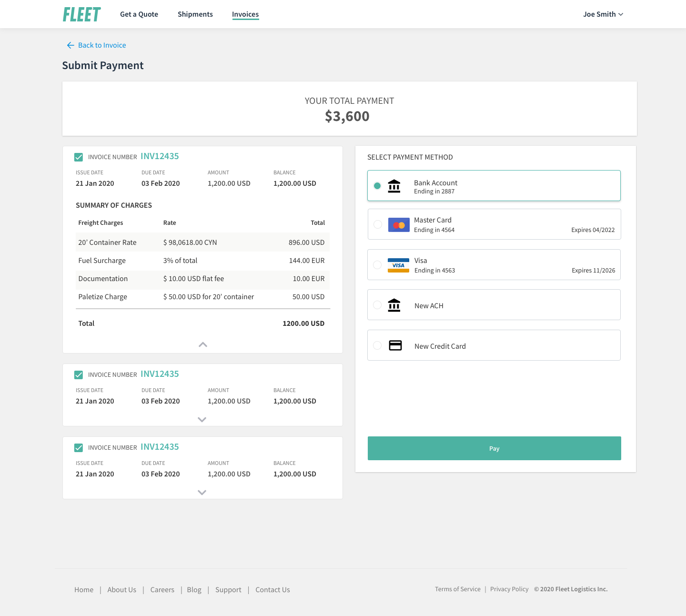This screenshot has height=616, width=686.
Task: Click the Visa card logo
Action: coord(398,265)
